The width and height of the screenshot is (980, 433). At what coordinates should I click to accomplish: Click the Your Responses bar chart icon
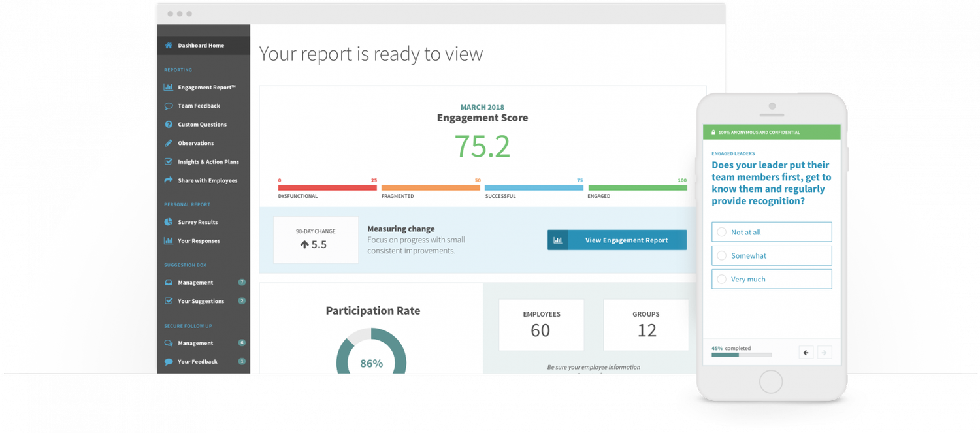point(169,241)
